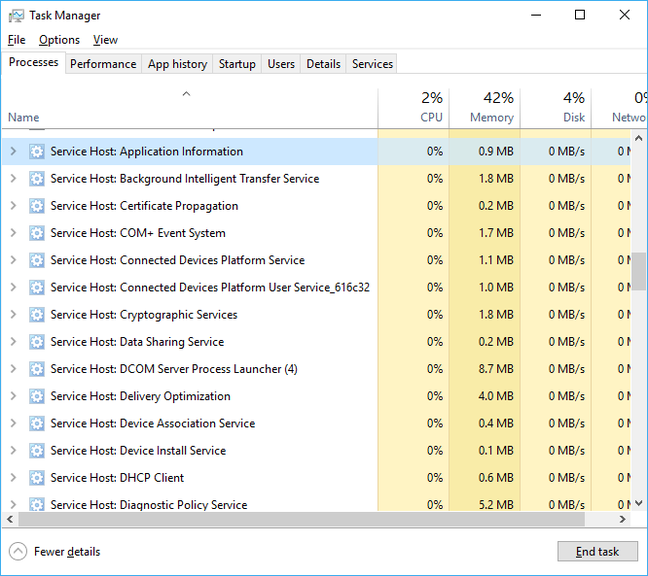Click 8.7 MB memory value
The height and width of the screenshot is (576, 648).
tap(496, 369)
